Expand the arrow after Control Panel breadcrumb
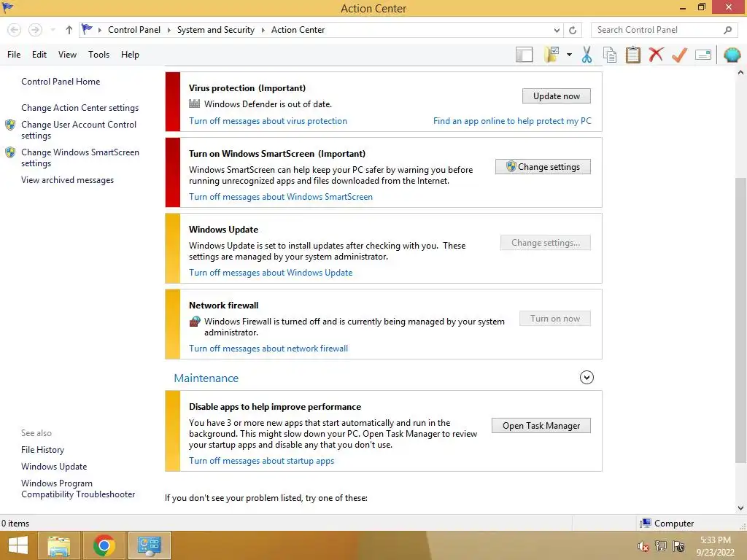747x560 pixels. click(169, 30)
